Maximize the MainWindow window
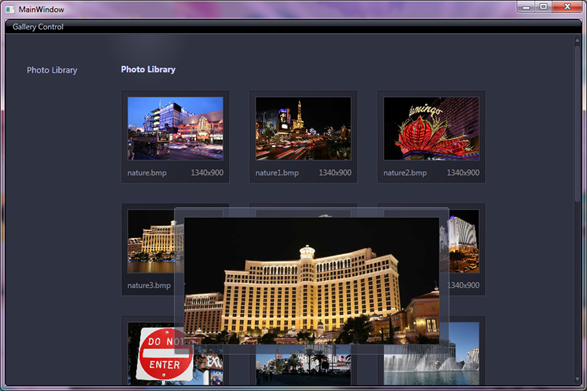This screenshot has width=587, height=391. click(x=543, y=7)
